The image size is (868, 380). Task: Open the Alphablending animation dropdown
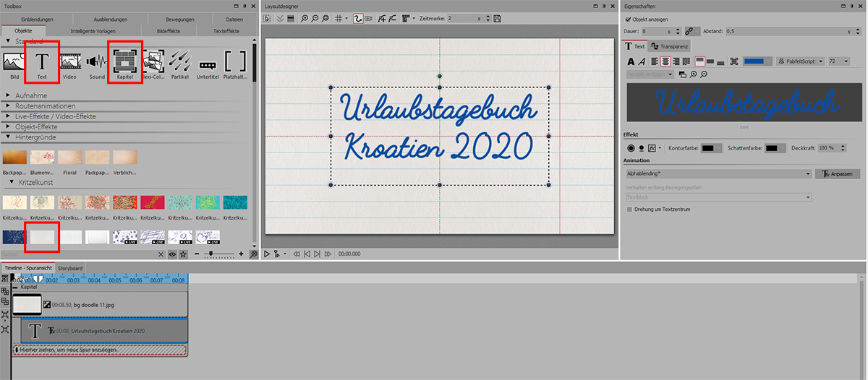pos(807,174)
